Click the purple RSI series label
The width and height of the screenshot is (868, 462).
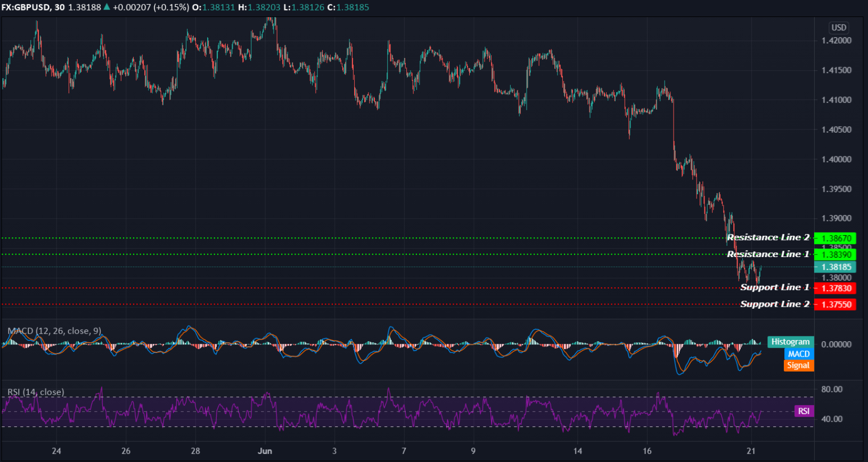pos(804,411)
